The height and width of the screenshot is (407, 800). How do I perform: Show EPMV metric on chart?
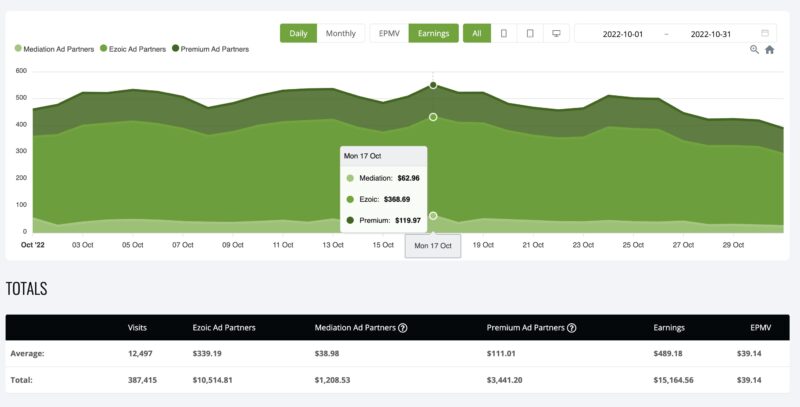388,33
